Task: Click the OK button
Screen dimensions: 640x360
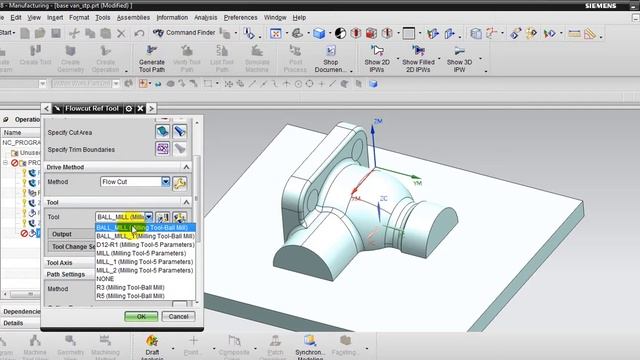Action: click(x=141, y=316)
